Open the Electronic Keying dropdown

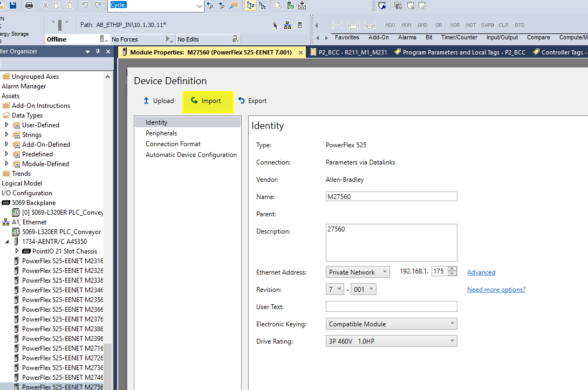coord(392,324)
